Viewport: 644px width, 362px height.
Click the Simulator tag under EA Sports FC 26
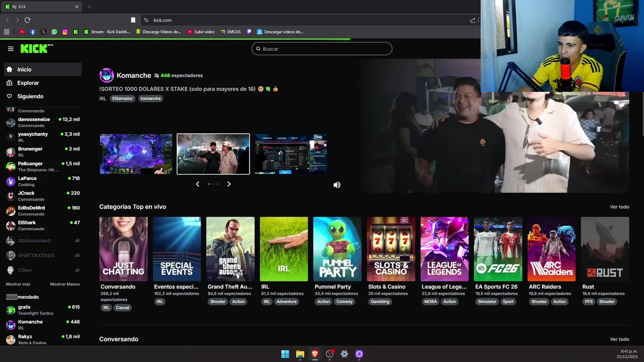tap(487, 302)
